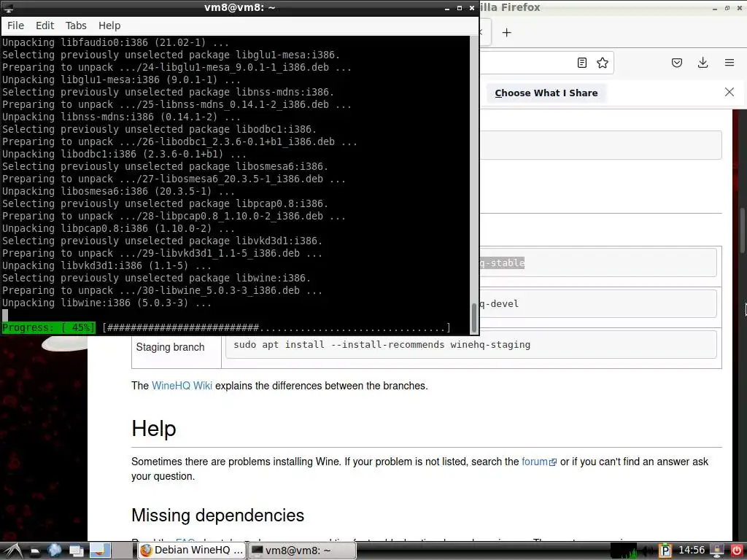Open the Tabs menu in the terminal
The width and height of the screenshot is (747, 560).
point(76,26)
